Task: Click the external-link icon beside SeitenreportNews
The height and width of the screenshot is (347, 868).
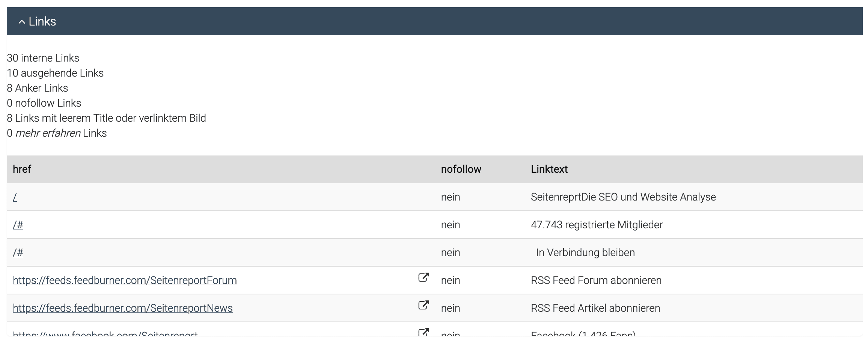Action: 423,306
